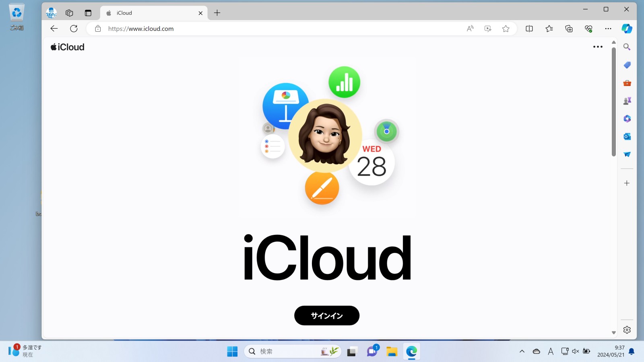Open Outlook from the Edge sidebar
This screenshot has height=362, width=644.
[x=627, y=136]
